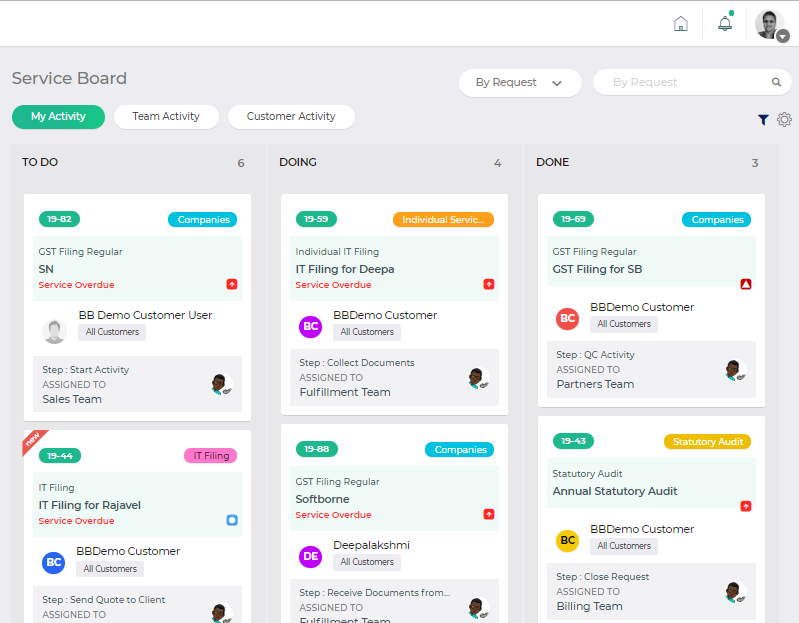The height and width of the screenshot is (623, 799).
Task: Open the user profile avatar menu
Action: [770, 24]
